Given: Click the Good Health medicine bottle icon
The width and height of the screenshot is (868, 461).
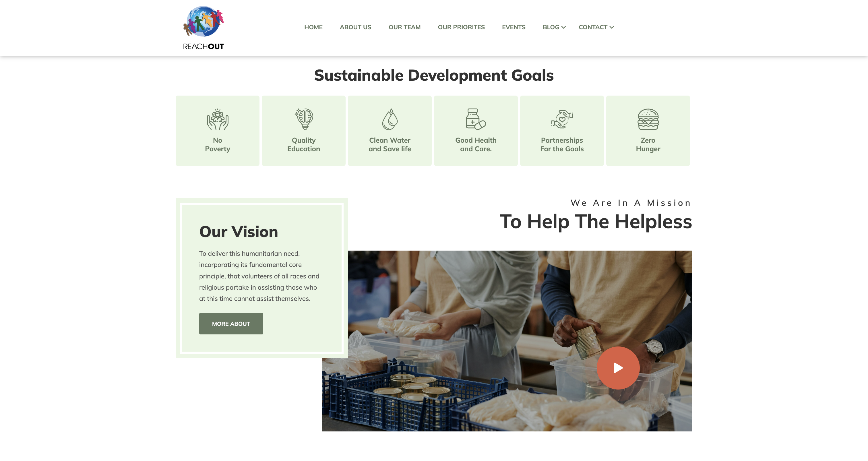Looking at the screenshot, I should click(x=476, y=119).
